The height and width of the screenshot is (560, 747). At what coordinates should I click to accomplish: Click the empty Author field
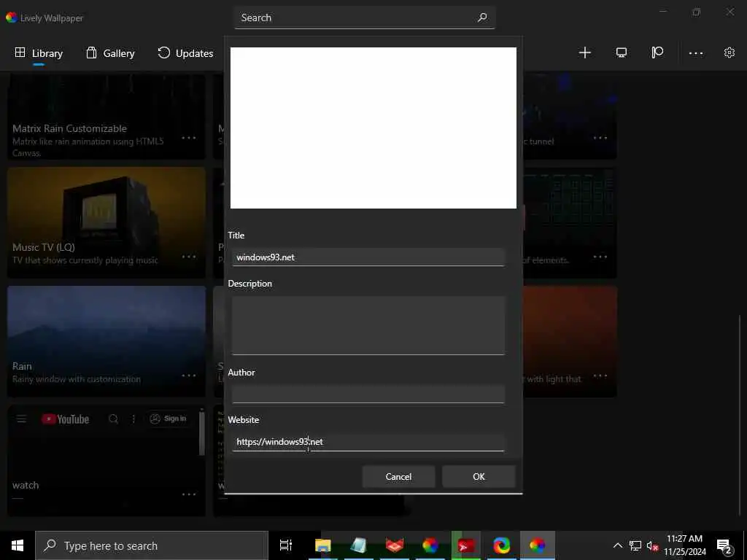(x=368, y=394)
